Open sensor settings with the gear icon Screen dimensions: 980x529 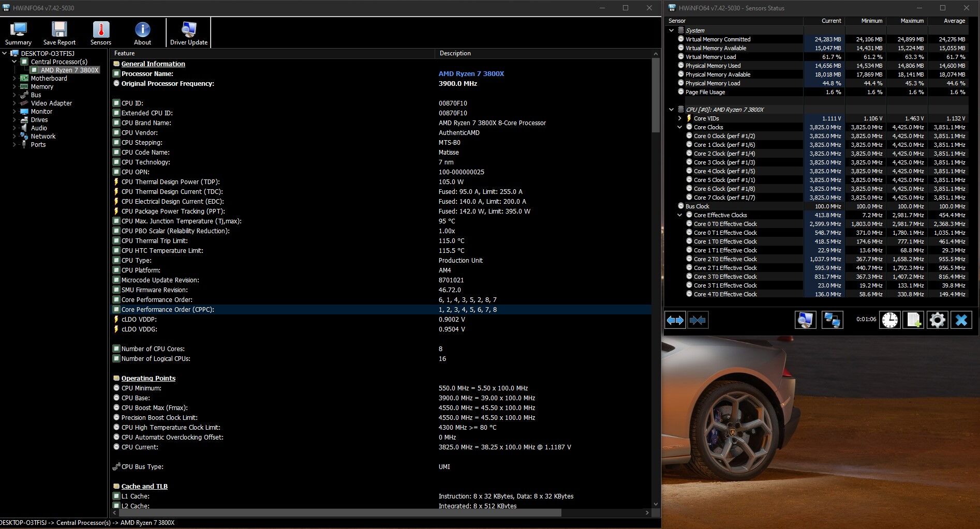[937, 320]
